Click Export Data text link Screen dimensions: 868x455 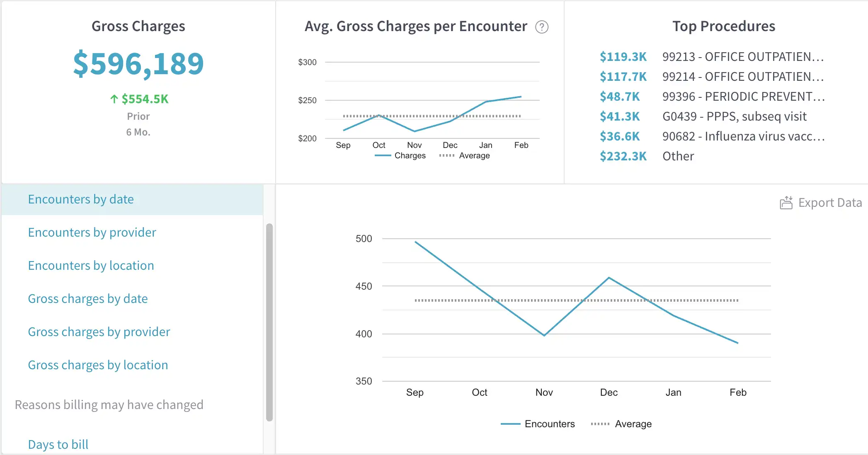pos(830,203)
